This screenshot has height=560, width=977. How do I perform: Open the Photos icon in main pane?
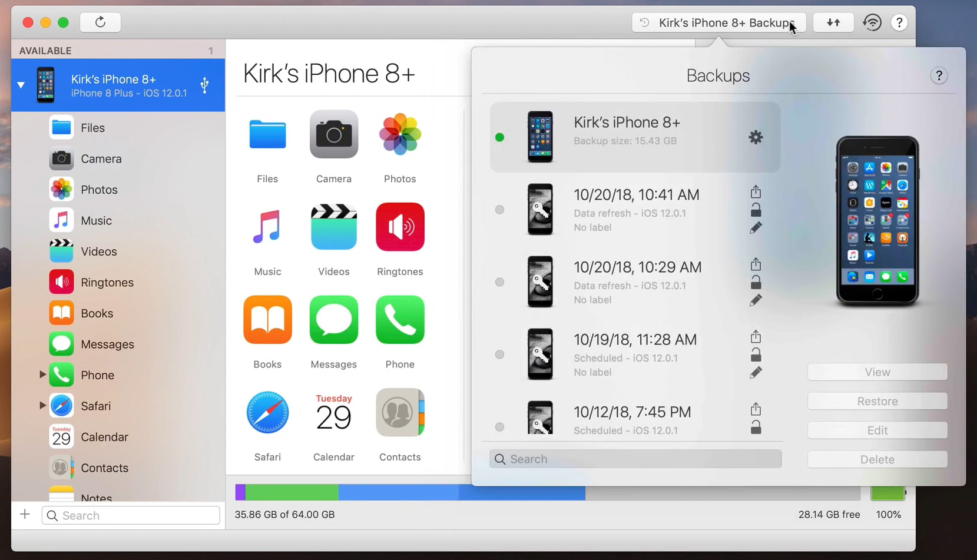point(400,135)
